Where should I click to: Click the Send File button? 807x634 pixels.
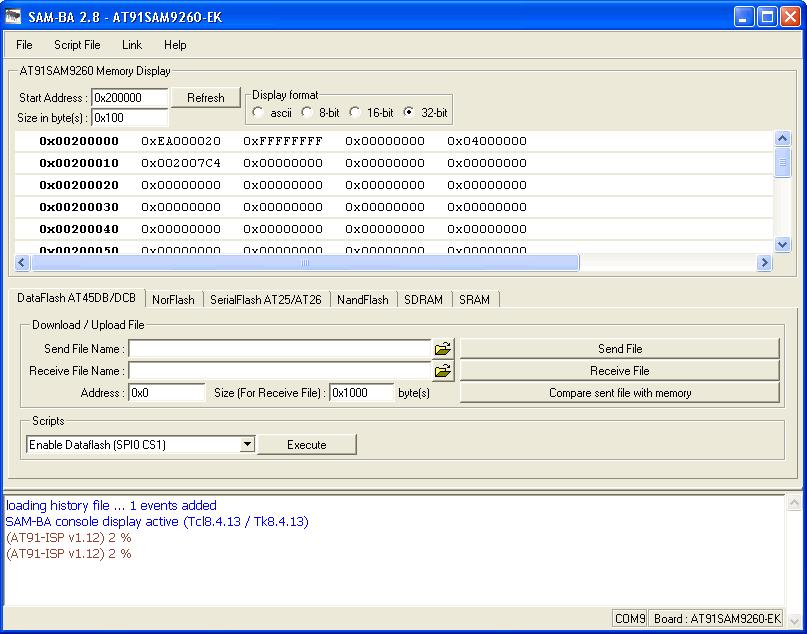619,349
